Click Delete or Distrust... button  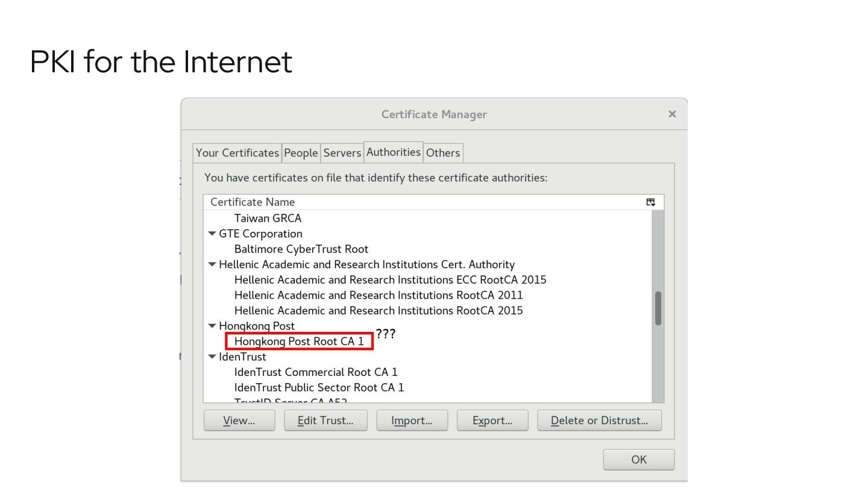(599, 421)
